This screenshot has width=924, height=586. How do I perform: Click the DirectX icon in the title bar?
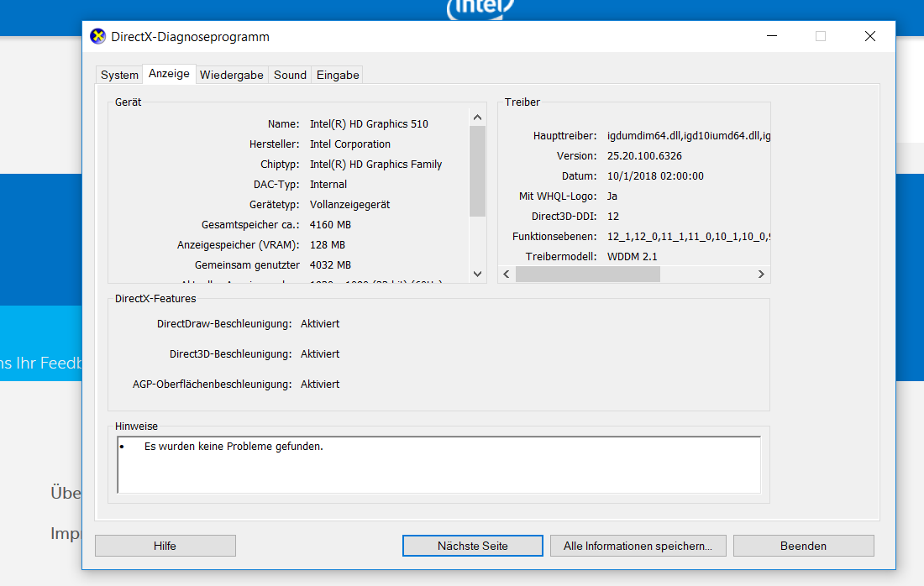tap(98, 36)
